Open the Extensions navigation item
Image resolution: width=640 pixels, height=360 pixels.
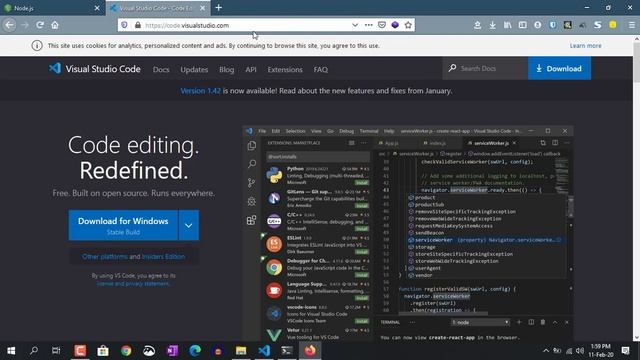(285, 69)
